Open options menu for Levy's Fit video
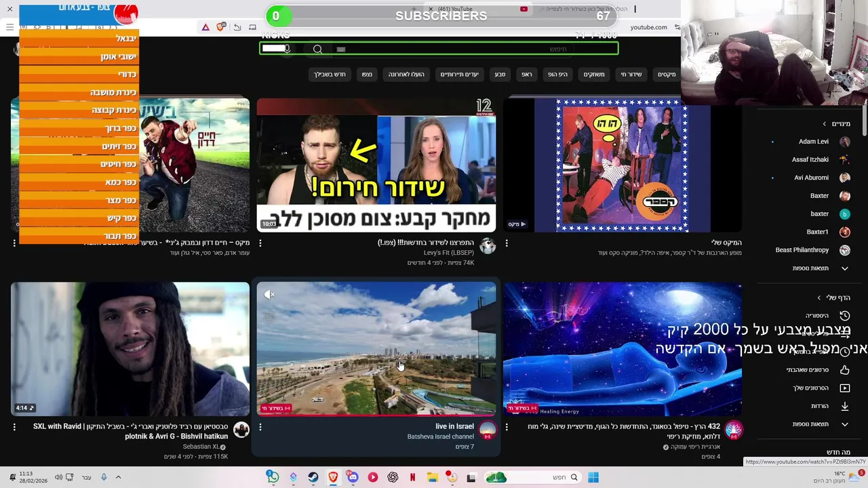The image size is (868, 488). pyautogui.click(x=260, y=243)
